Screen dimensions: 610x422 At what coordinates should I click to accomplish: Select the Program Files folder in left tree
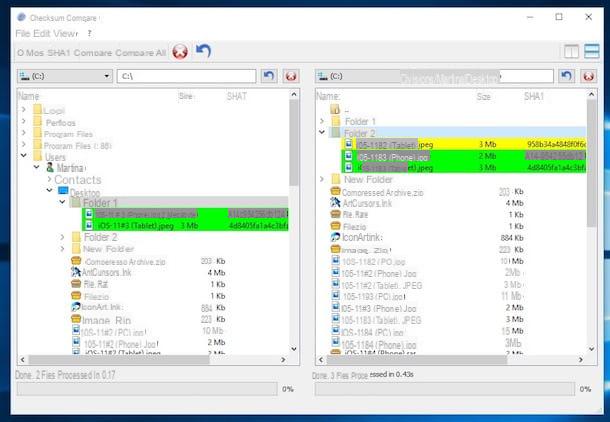pyautogui.click(x=68, y=134)
